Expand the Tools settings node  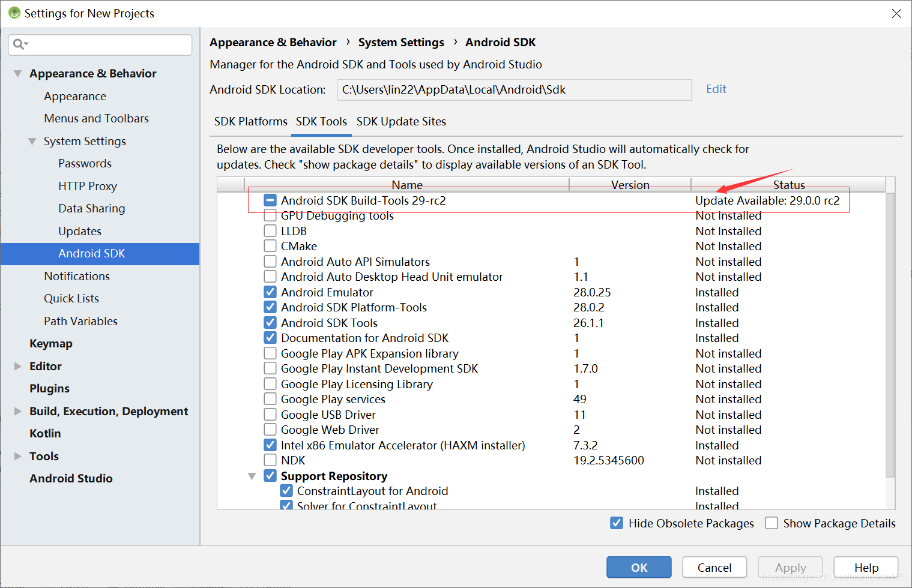click(x=17, y=456)
